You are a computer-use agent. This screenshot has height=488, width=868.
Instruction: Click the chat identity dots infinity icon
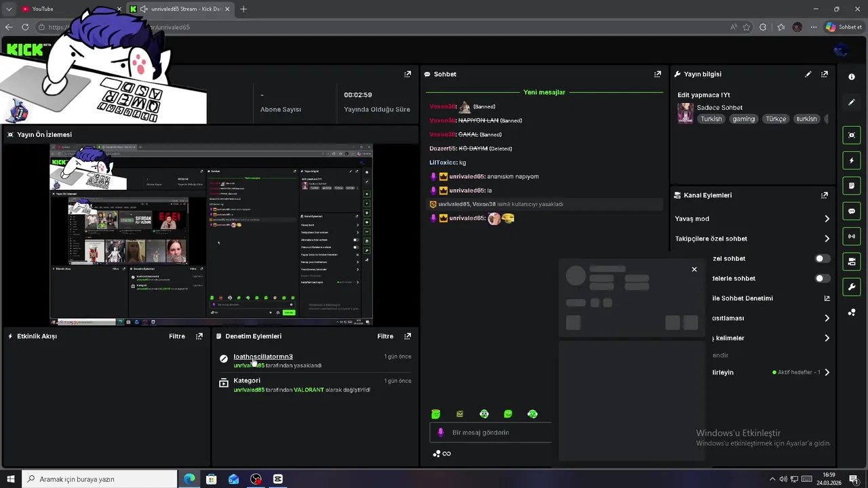tap(442, 453)
